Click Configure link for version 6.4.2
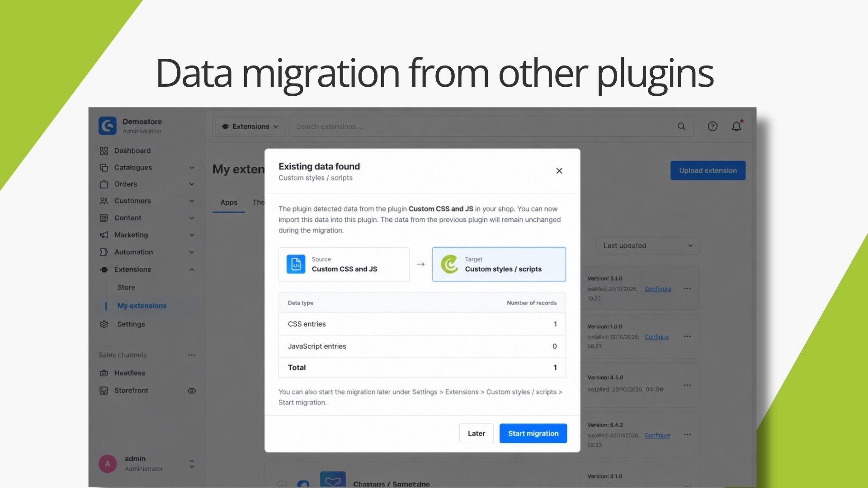The width and height of the screenshot is (868, 488). (657, 436)
